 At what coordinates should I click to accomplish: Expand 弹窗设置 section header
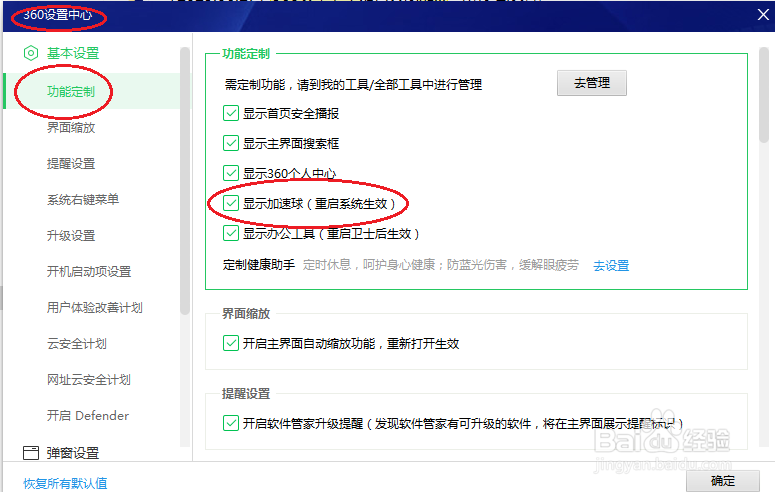(x=73, y=453)
